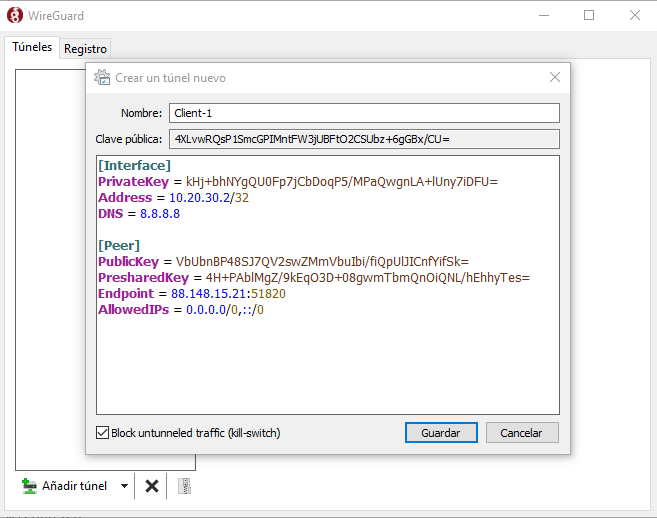Click the Nombre field containing Client-1
This screenshot has height=518, width=657.
click(x=363, y=113)
